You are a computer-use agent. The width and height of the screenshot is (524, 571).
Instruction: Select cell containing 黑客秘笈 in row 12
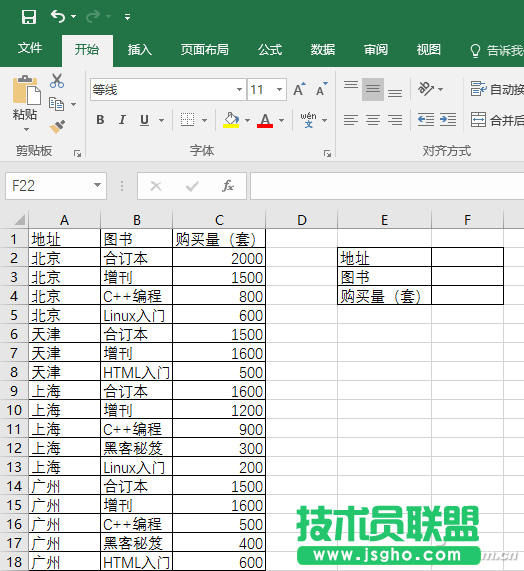pyautogui.click(x=136, y=448)
